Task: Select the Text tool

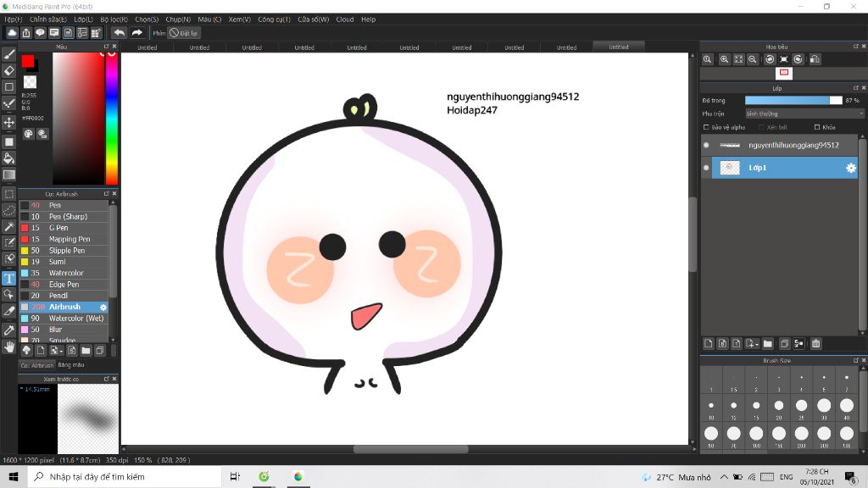Action: pyautogui.click(x=8, y=278)
